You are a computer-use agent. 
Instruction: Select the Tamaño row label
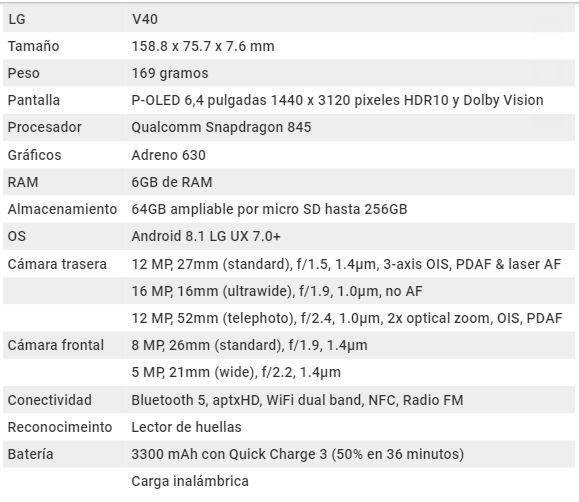[x=34, y=46]
